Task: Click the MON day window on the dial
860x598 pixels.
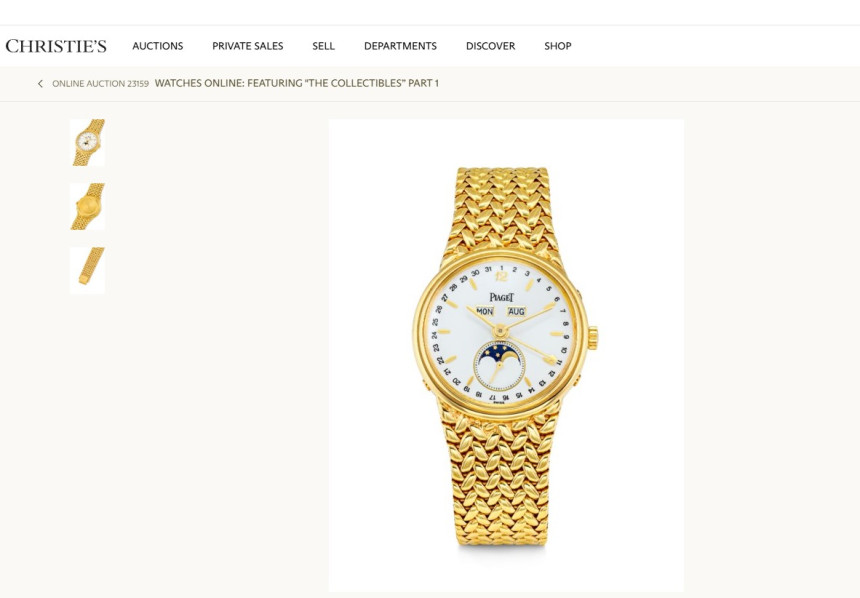Action: [x=484, y=311]
